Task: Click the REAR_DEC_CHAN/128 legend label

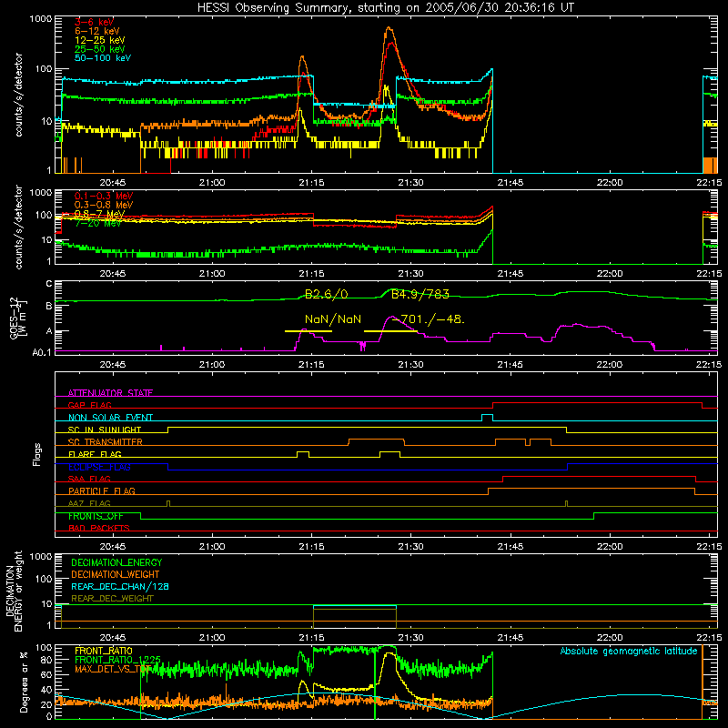Action: (120, 586)
